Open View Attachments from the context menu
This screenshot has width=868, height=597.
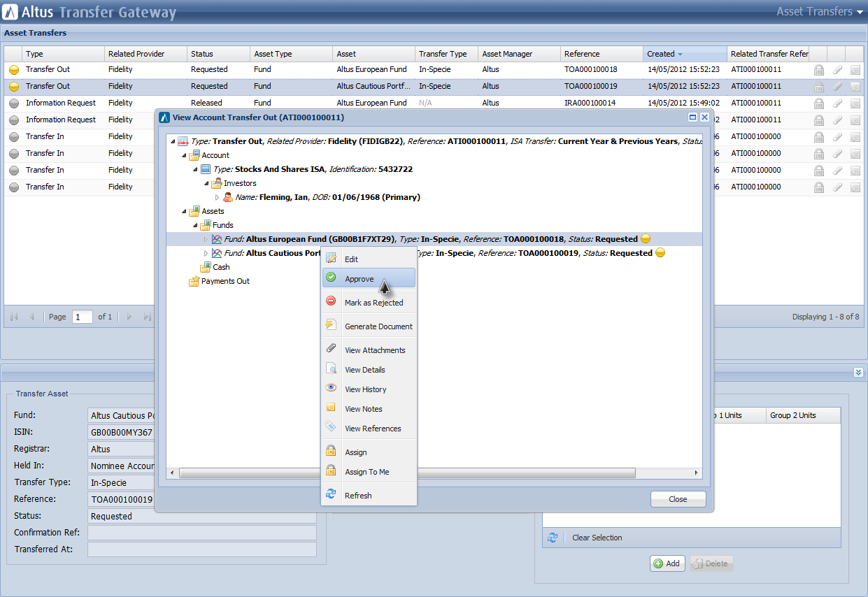(369, 350)
